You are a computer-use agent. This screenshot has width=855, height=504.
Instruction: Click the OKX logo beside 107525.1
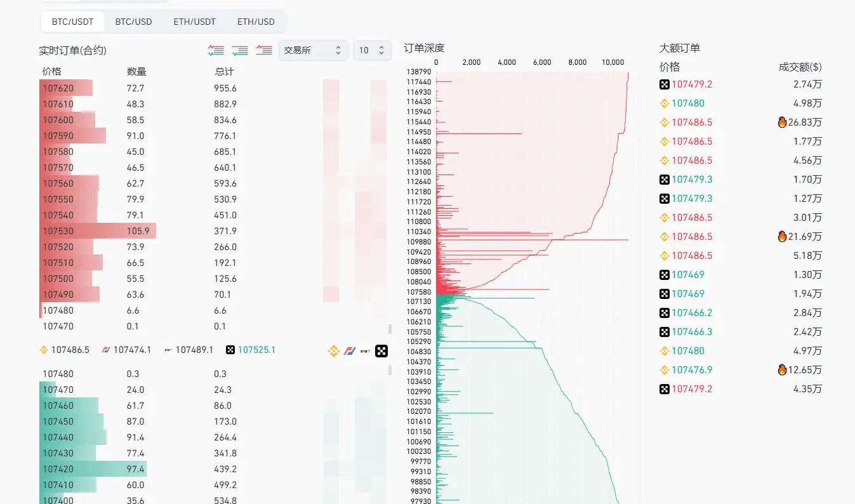pos(230,350)
